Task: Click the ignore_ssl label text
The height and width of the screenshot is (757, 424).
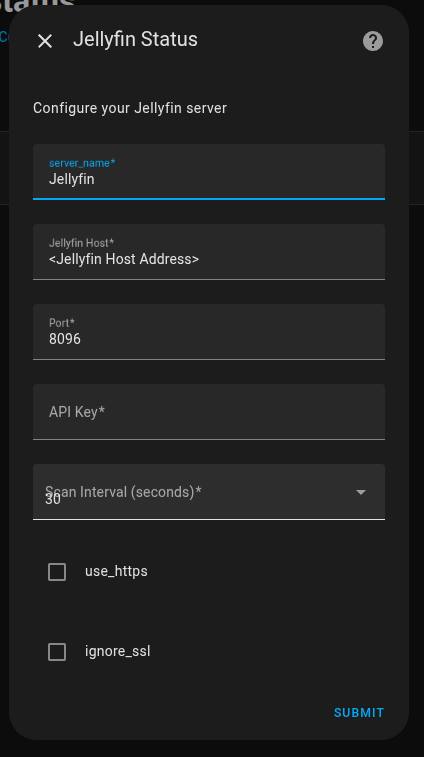Action: pos(118,652)
